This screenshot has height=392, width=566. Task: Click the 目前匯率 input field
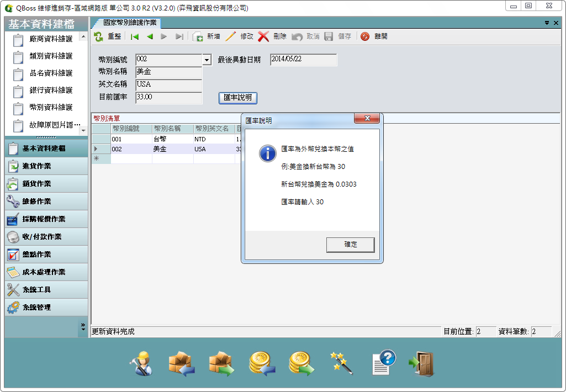coord(168,98)
